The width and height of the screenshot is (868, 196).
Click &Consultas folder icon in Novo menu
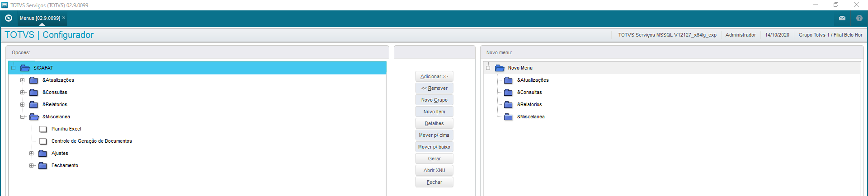(509, 92)
